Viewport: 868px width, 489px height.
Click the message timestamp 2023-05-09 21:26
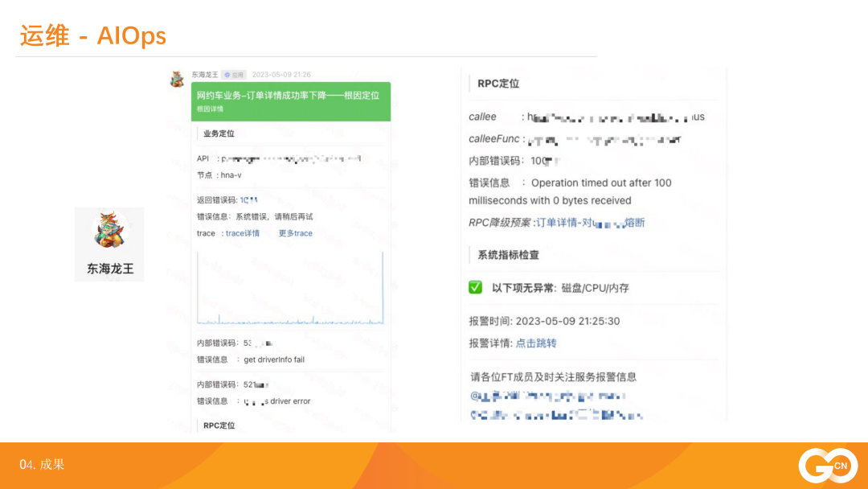pyautogui.click(x=281, y=75)
